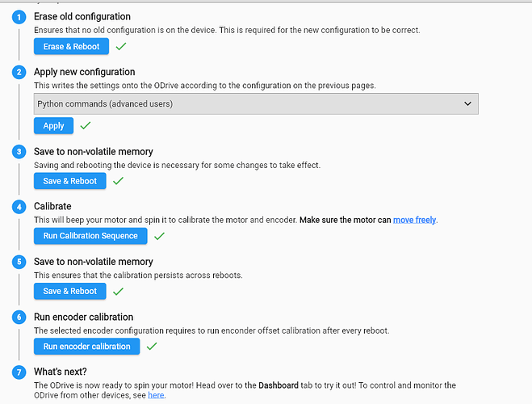Viewport: 532px width, 404px height.
Task: Expand dropdown using the chevron arrow
Action: [x=466, y=103]
